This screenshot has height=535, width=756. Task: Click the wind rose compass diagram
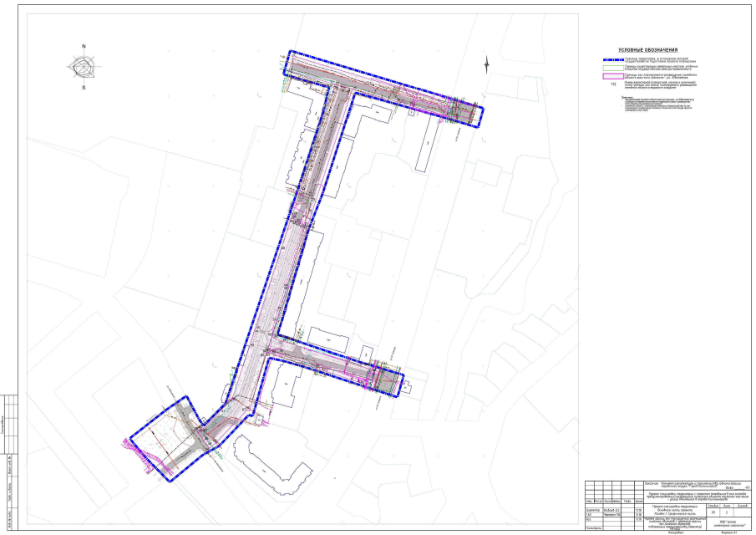[x=84, y=67]
